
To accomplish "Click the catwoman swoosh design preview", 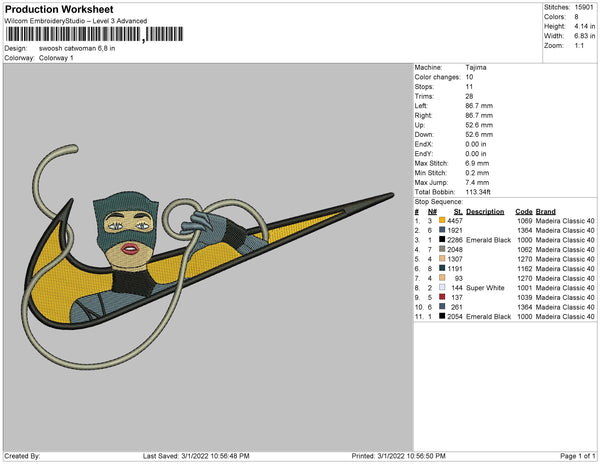I will [208, 257].
